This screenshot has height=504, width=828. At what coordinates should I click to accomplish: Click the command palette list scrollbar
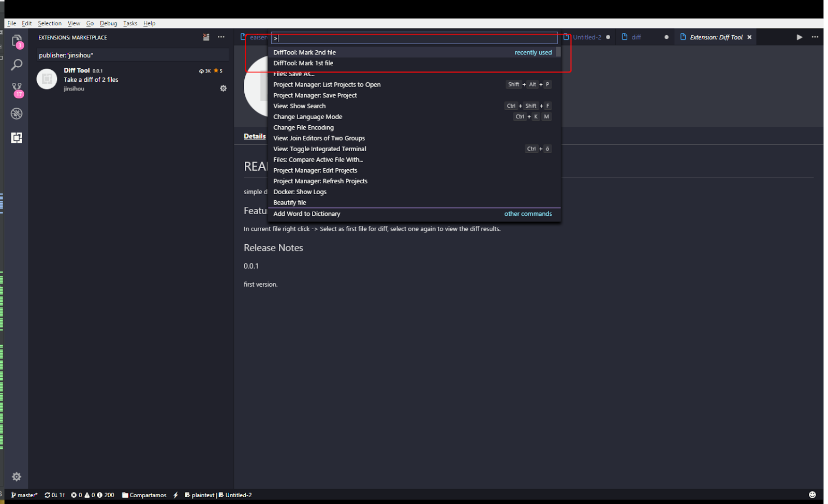(x=558, y=52)
